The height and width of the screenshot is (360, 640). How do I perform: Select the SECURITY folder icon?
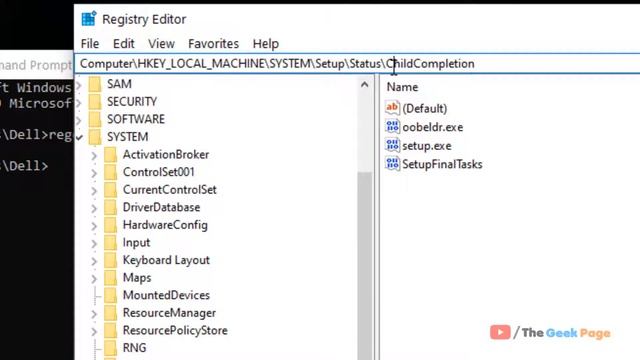[x=95, y=102]
